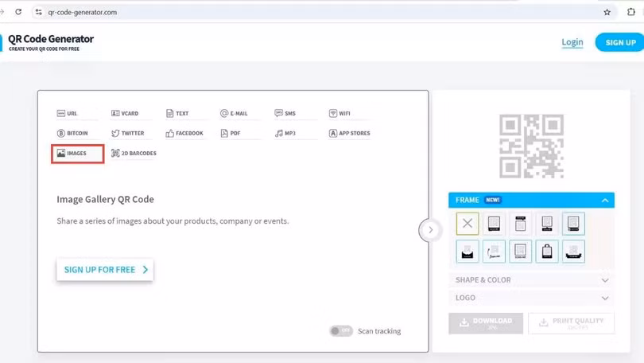Choose the shopping bag frame style
Image resolution: width=644 pixels, height=363 pixels.
547,252
